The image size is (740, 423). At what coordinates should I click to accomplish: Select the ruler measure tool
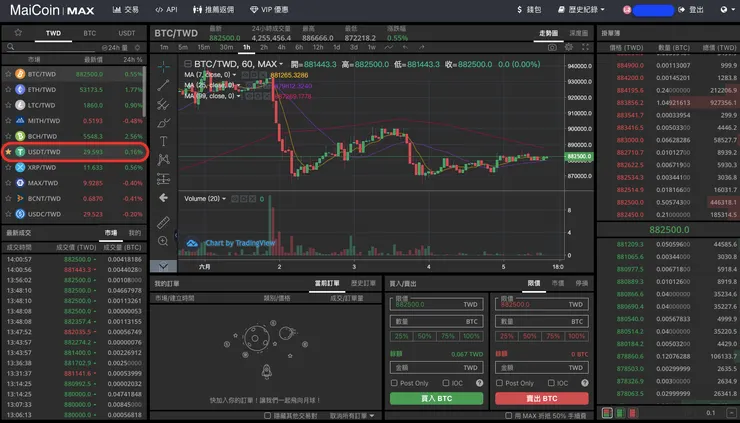(163, 222)
